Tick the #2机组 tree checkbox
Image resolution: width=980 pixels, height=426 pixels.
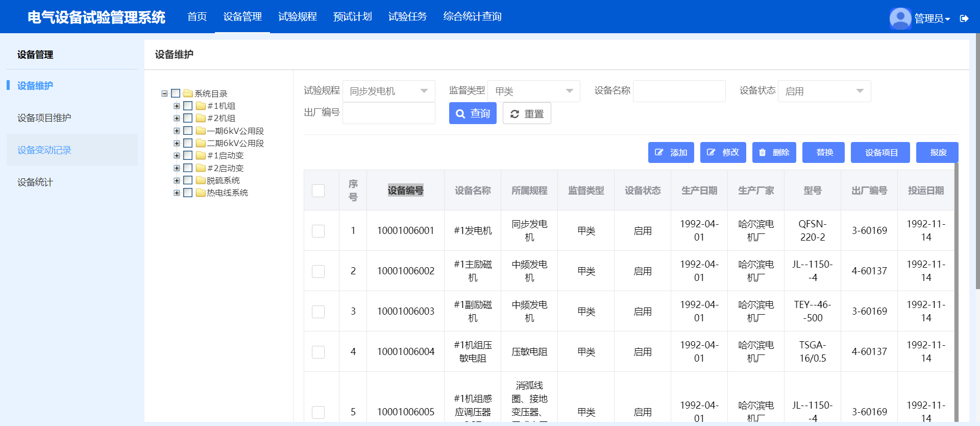point(188,118)
